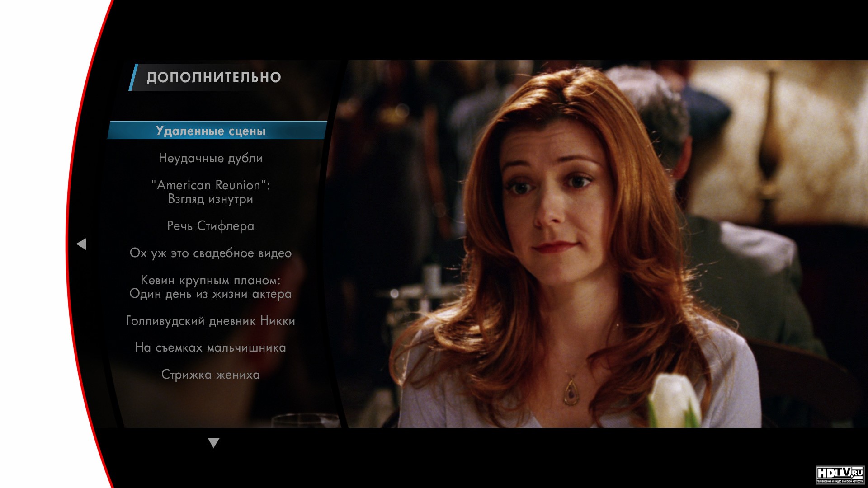Select "Ох уж это свадебное видео"
The image size is (868, 488).
[211, 253]
